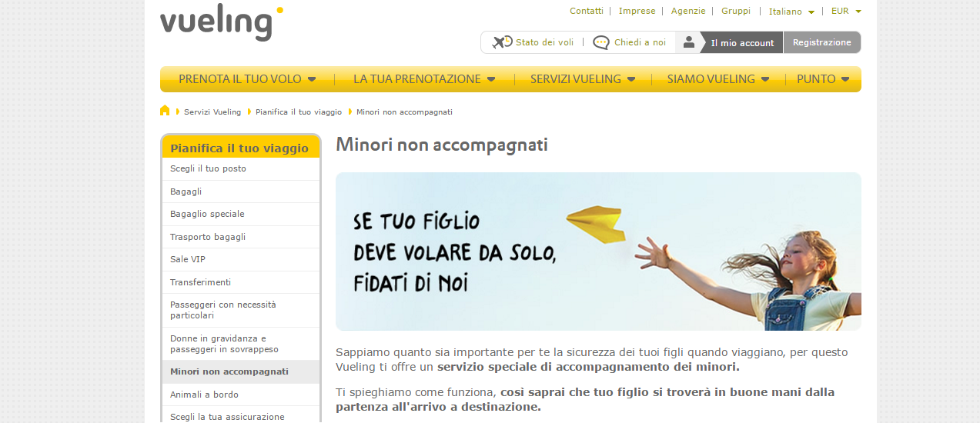Select Transferimenti in the sidebar
The image size is (980, 423).
pyautogui.click(x=241, y=282)
